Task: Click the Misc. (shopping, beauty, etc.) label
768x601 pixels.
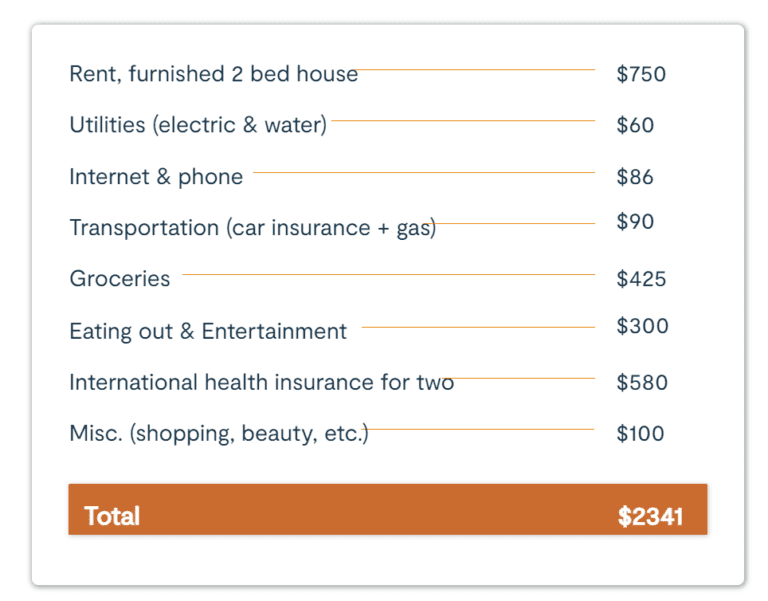Action: tap(219, 434)
